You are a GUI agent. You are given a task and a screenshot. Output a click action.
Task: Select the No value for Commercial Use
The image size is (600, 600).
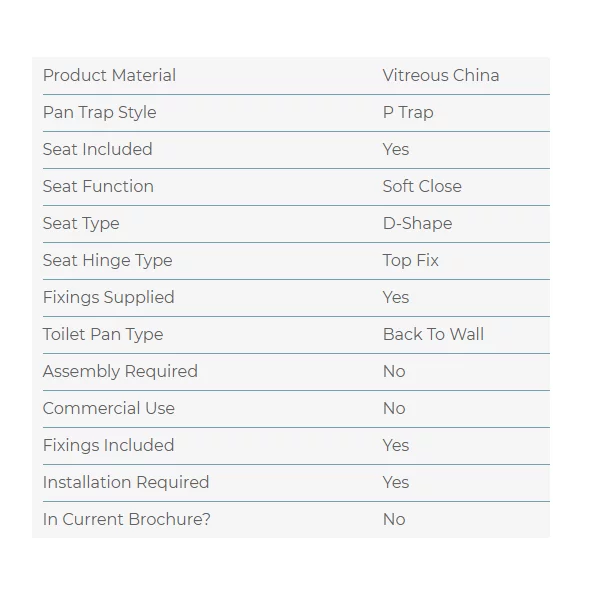[394, 409]
